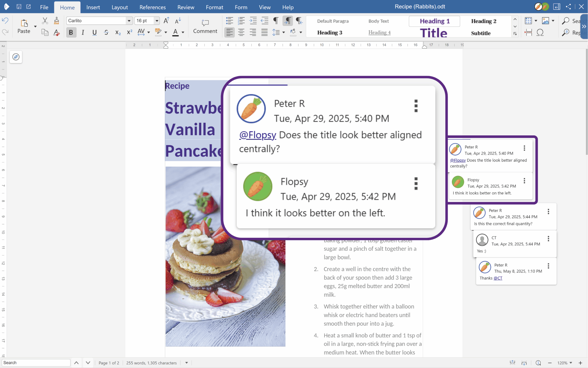Open the special character Omega icon
Image resolution: width=588 pixels, height=368 pixels.
click(540, 32)
